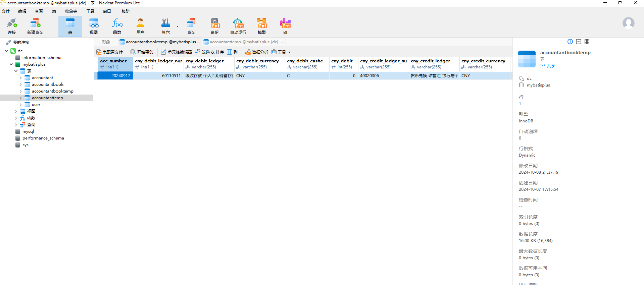Click 表配置文件 button
The image size is (644, 285).
110,52
